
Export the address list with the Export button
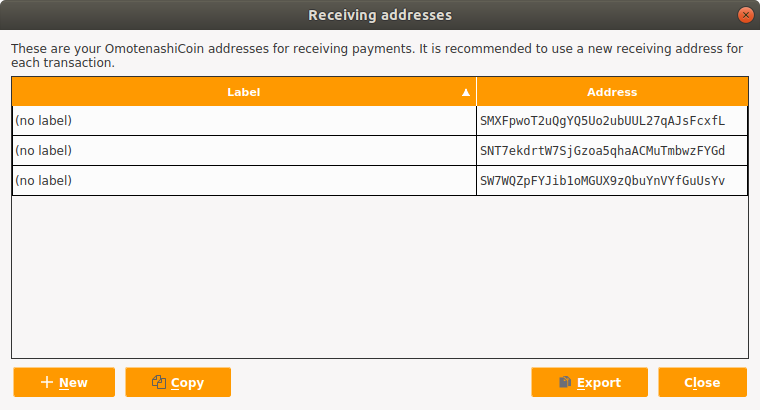589,382
